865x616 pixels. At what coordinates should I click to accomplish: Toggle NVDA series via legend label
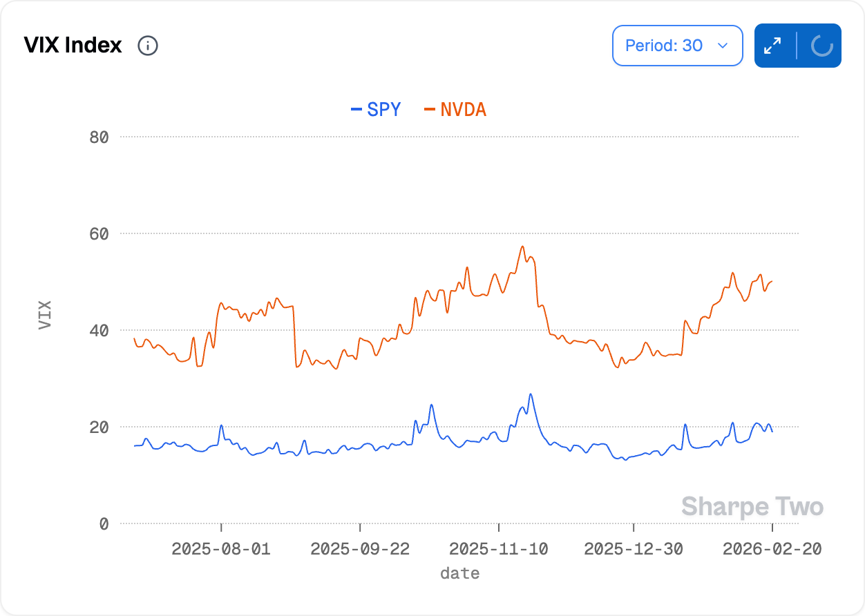click(x=463, y=109)
